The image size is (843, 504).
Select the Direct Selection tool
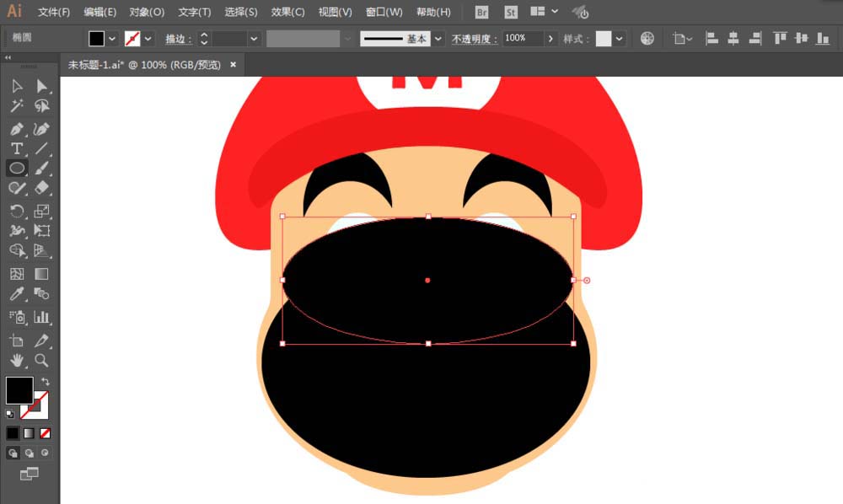[x=41, y=86]
